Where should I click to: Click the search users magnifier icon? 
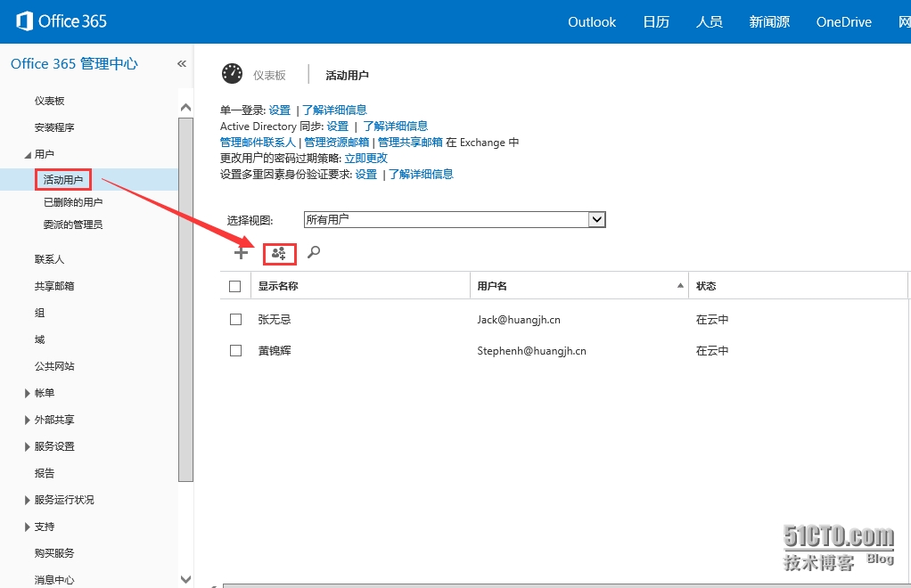(x=313, y=253)
